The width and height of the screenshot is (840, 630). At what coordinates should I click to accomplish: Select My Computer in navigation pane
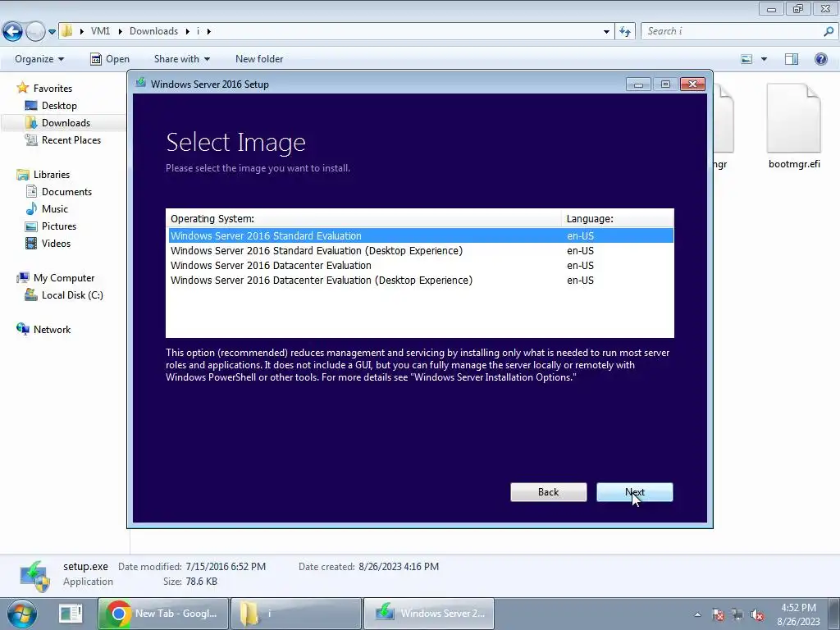click(64, 278)
